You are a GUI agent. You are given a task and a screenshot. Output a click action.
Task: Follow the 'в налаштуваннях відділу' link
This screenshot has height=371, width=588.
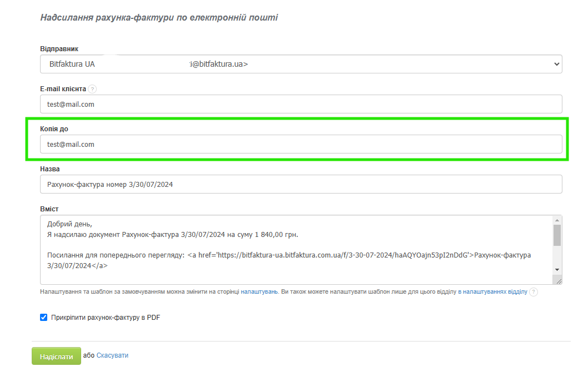click(x=492, y=291)
